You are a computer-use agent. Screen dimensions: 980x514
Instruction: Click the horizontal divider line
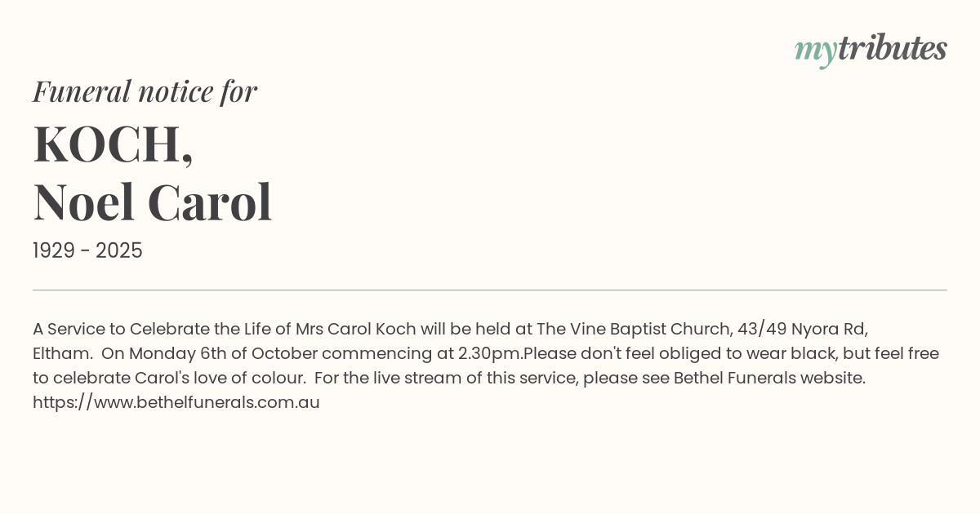[490, 290]
